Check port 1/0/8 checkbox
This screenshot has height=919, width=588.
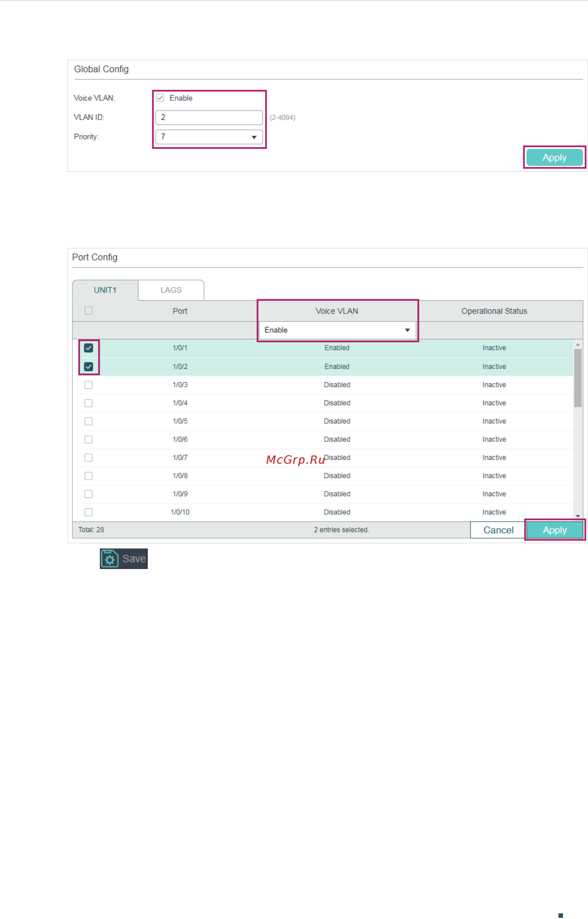point(89,476)
